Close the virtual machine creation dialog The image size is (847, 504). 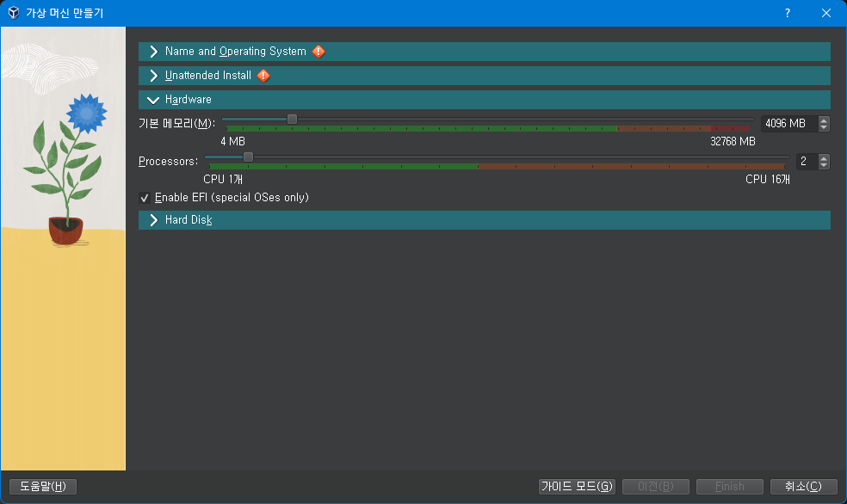(826, 13)
